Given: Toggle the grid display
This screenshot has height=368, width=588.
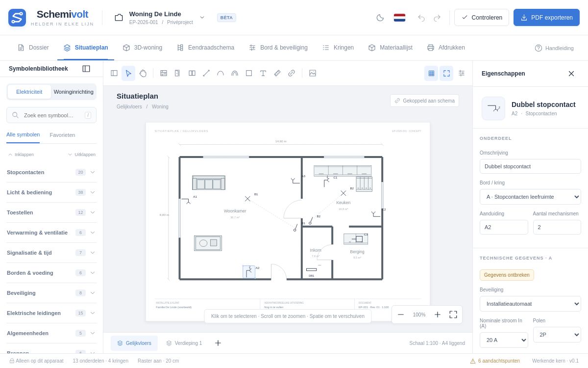Looking at the screenshot, I should click(x=431, y=73).
